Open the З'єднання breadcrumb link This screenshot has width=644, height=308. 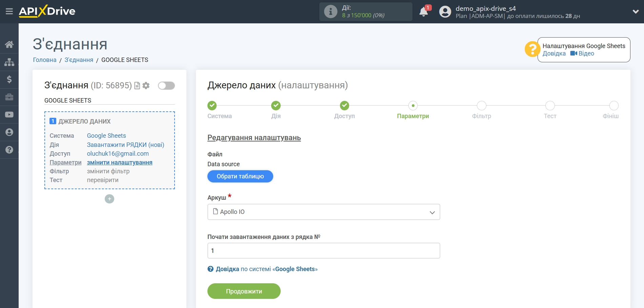78,60
